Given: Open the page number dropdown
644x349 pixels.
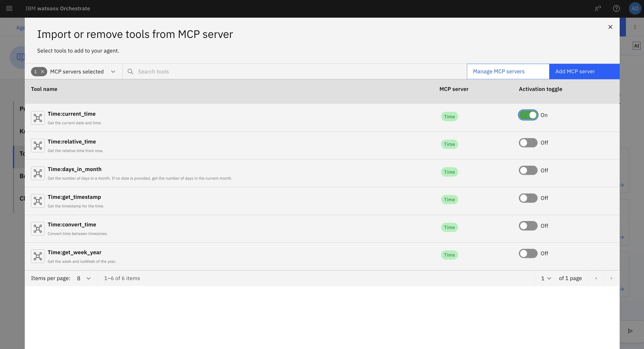Looking at the screenshot, I should (546, 278).
